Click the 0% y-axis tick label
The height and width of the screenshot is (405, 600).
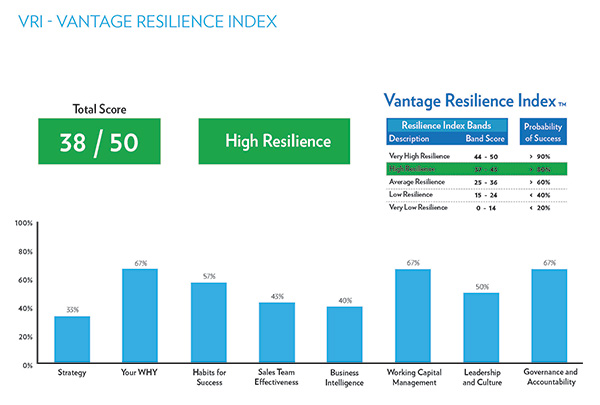pos(28,366)
